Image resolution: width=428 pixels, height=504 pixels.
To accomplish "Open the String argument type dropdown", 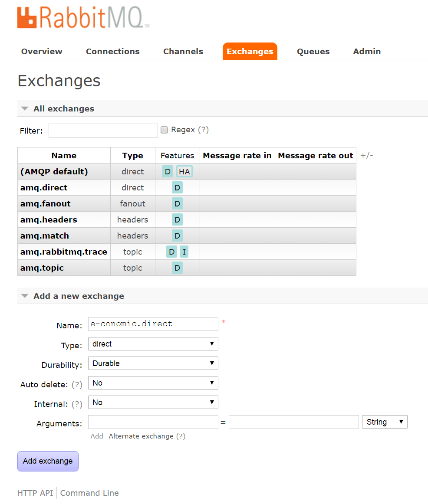I will click(x=385, y=422).
